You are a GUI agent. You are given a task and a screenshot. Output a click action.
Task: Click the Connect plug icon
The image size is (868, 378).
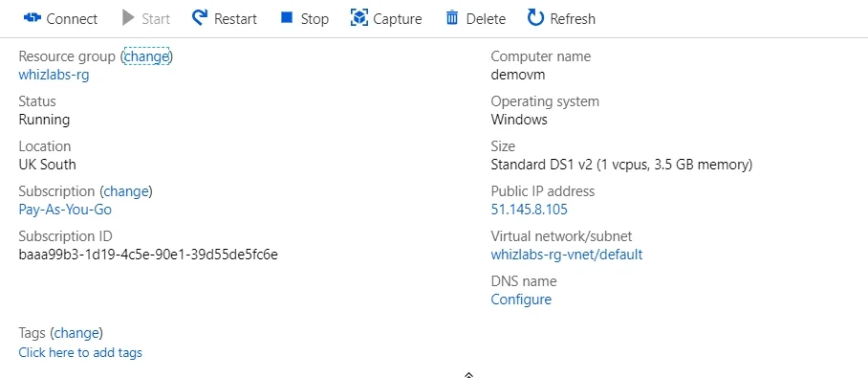click(x=33, y=18)
